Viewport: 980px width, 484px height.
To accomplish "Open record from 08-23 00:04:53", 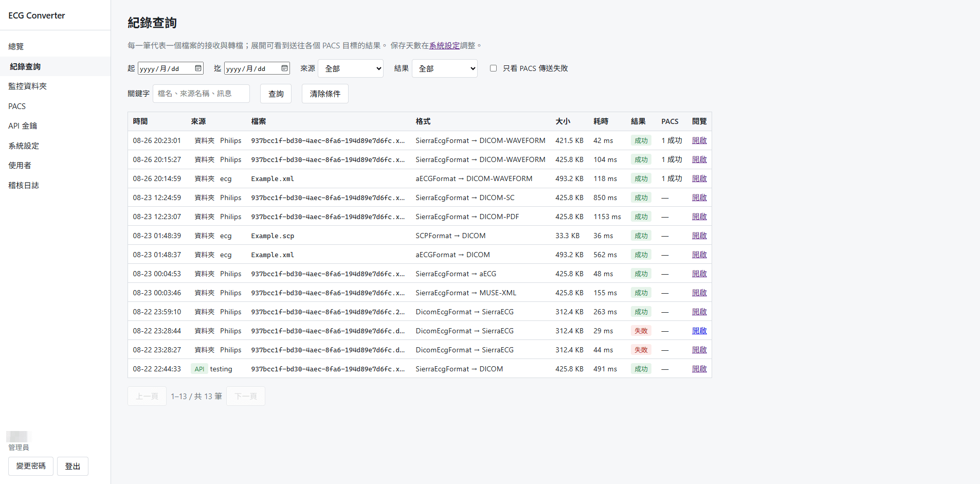I will click(699, 274).
